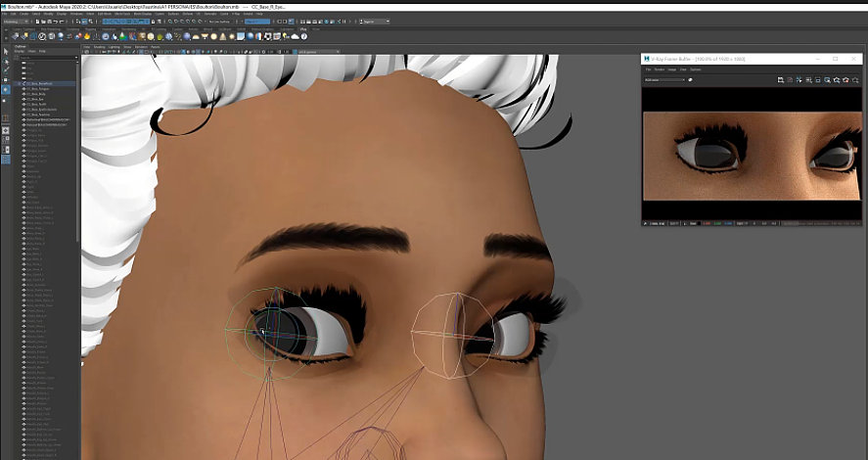Open the Outliner Display menu
The image size is (868, 460).
click(x=19, y=52)
